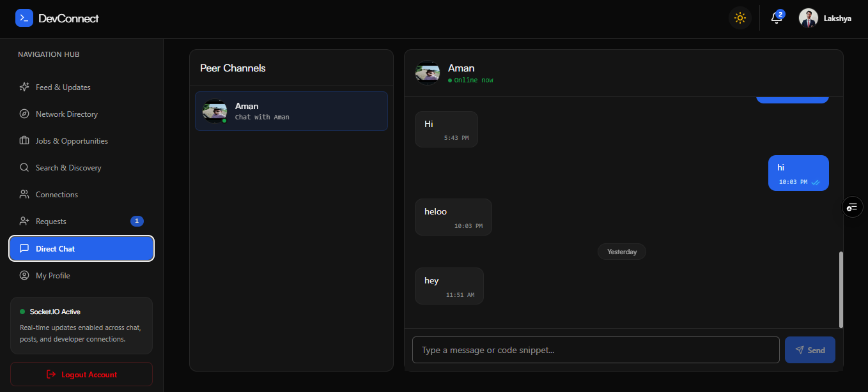Viewport: 868px width, 392px height.
Task: Click the read receipt double-check icon
Action: pyautogui.click(x=816, y=182)
